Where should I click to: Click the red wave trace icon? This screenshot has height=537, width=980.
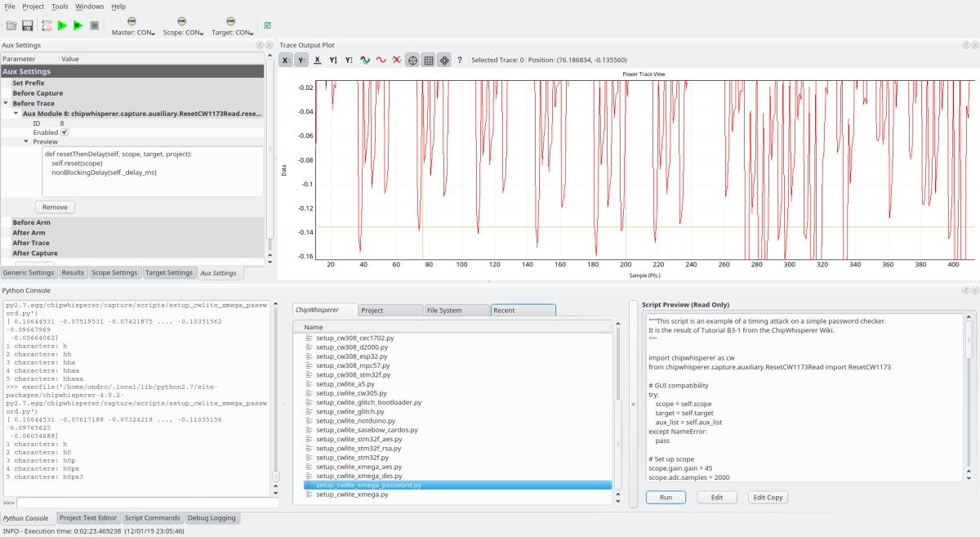(381, 60)
